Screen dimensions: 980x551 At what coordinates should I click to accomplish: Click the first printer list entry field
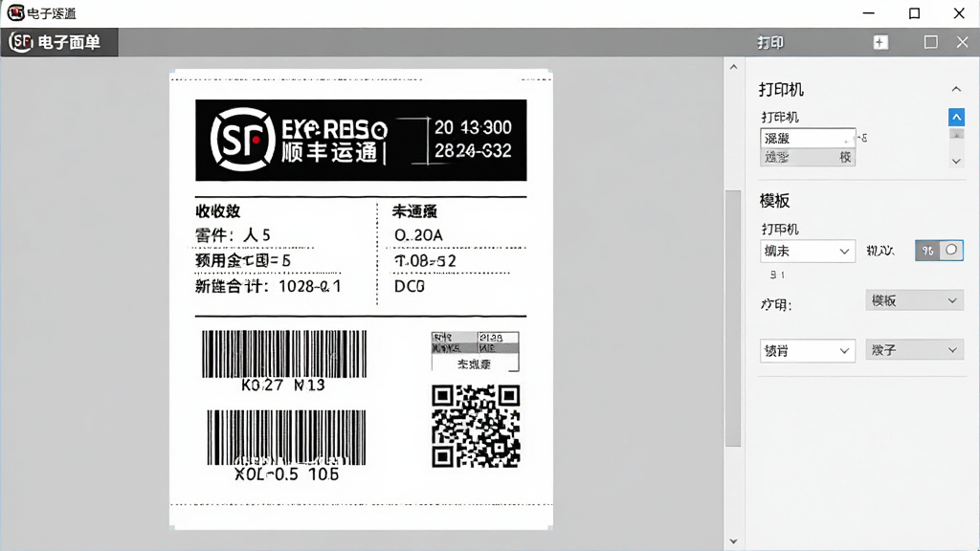tap(808, 138)
